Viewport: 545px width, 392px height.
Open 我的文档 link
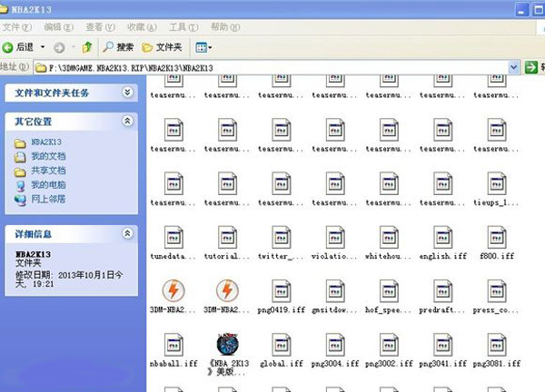coord(48,156)
